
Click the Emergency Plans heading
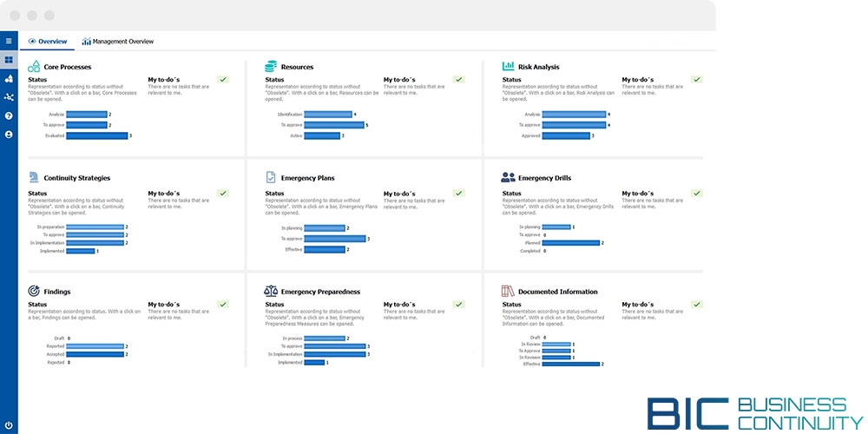[308, 178]
